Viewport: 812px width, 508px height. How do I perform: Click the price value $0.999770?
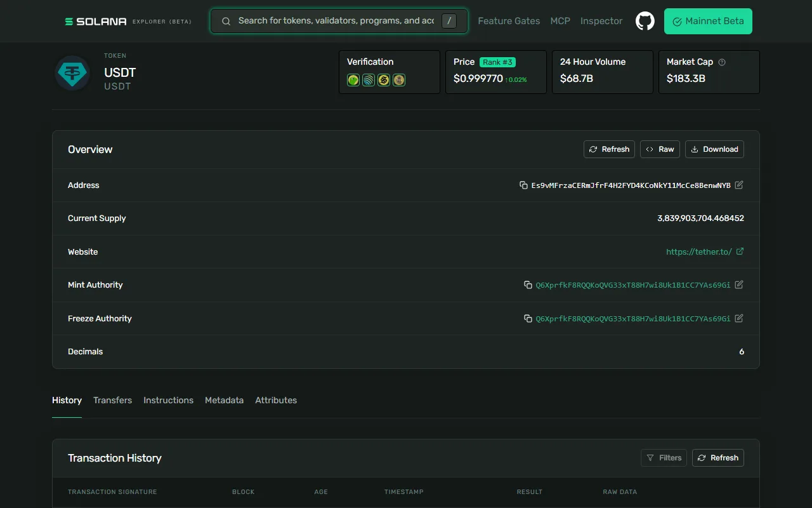click(x=478, y=79)
